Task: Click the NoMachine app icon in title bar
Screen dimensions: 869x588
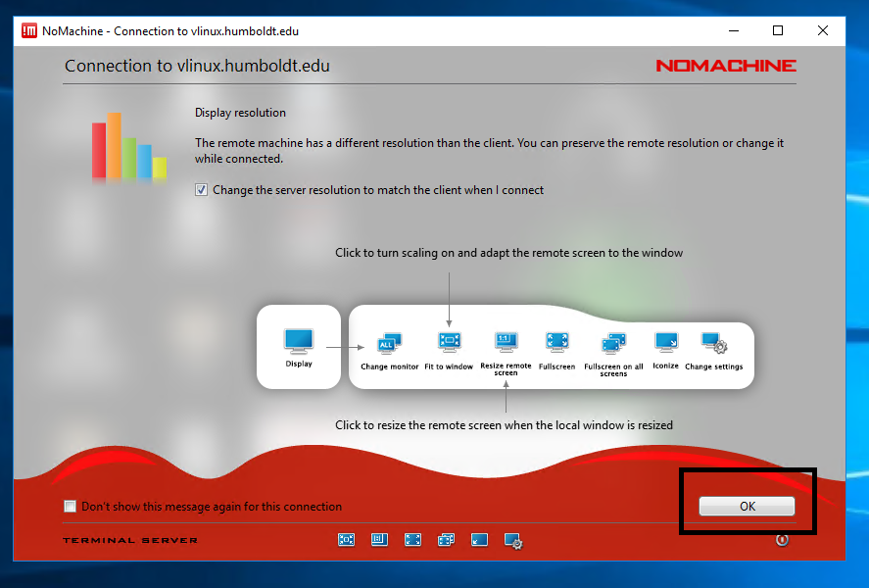Action: pyautogui.click(x=29, y=30)
